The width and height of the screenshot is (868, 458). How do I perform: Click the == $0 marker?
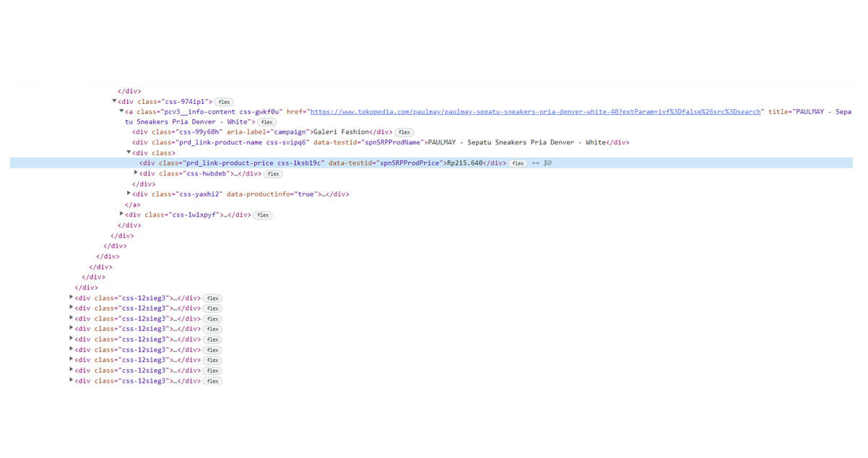[x=542, y=163]
